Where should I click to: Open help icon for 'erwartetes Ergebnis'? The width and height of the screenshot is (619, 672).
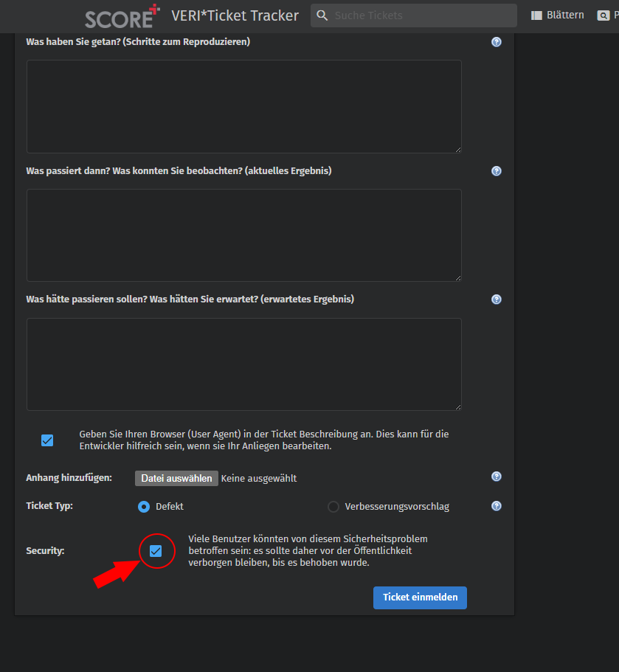click(497, 299)
